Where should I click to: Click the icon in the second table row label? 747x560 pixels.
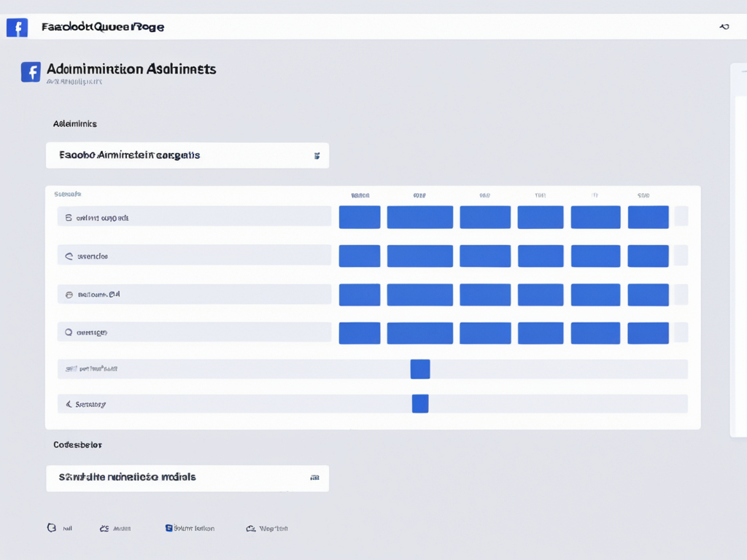(69, 256)
